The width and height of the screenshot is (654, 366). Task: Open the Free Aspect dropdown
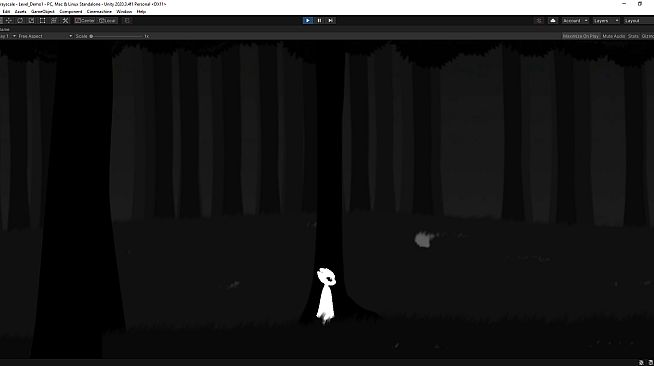point(45,36)
